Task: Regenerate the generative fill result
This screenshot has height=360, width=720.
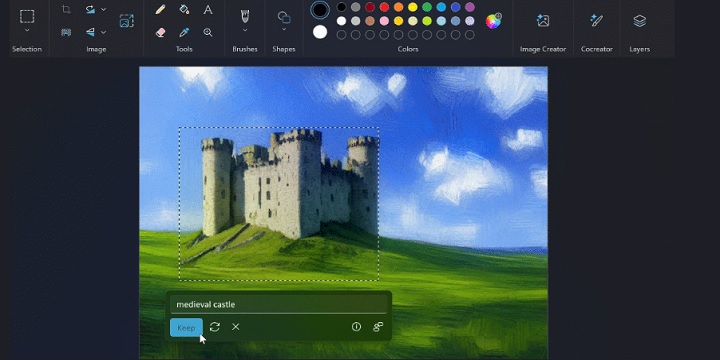Action: point(214,327)
